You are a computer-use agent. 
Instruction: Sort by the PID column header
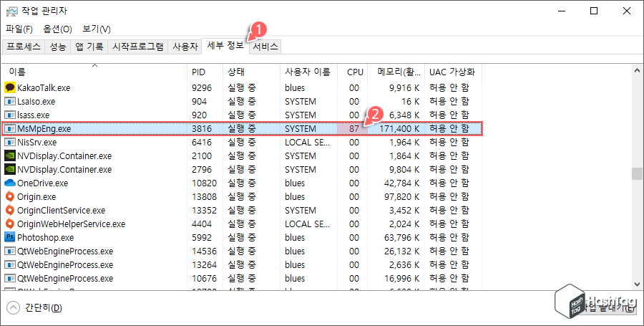pos(205,72)
